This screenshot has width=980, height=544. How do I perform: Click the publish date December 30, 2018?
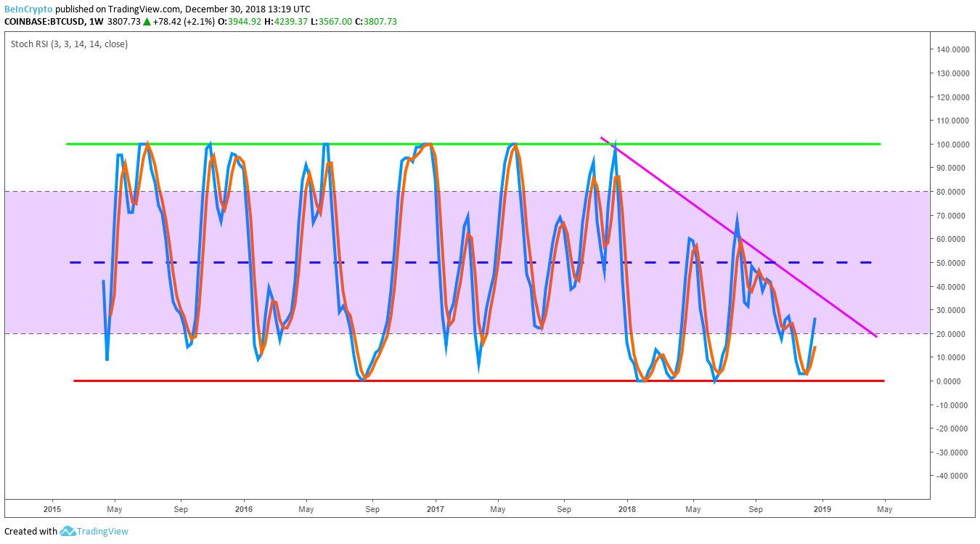pos(226,9)
